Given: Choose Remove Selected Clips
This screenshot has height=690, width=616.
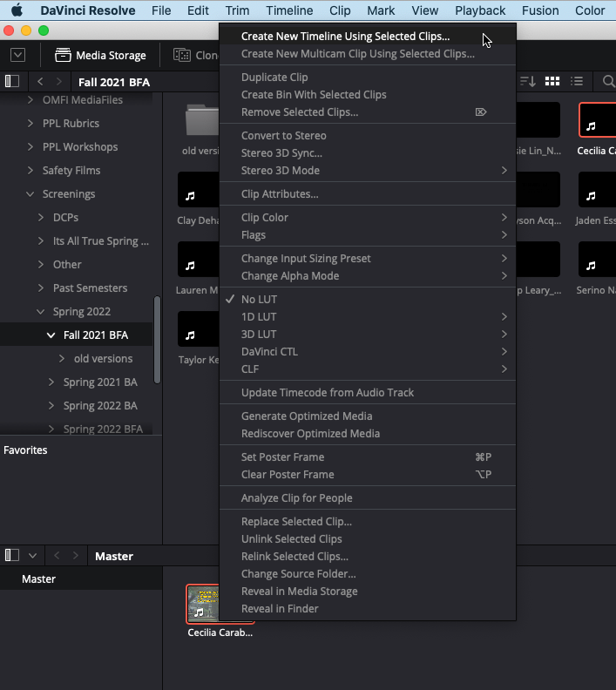Looking at the screenshot, I should pos(368,112).
